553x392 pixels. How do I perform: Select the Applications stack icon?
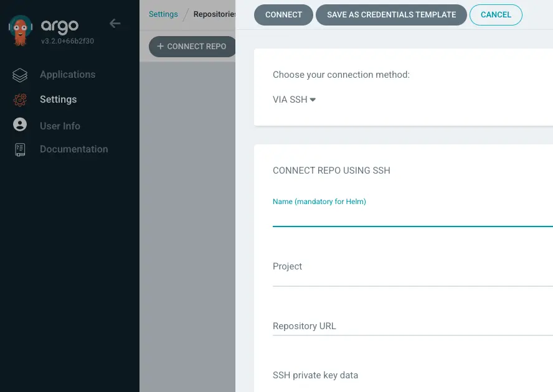21,75
